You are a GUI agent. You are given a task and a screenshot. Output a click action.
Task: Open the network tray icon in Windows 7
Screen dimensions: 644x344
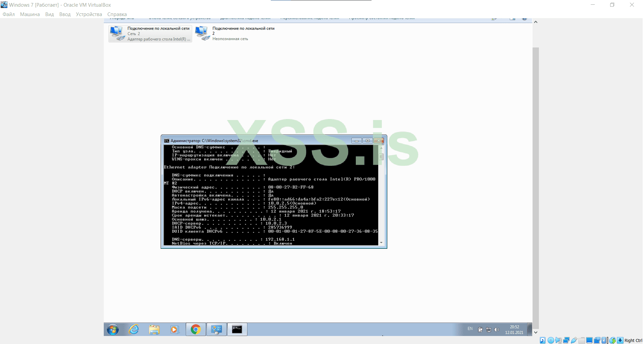[489, 330]
